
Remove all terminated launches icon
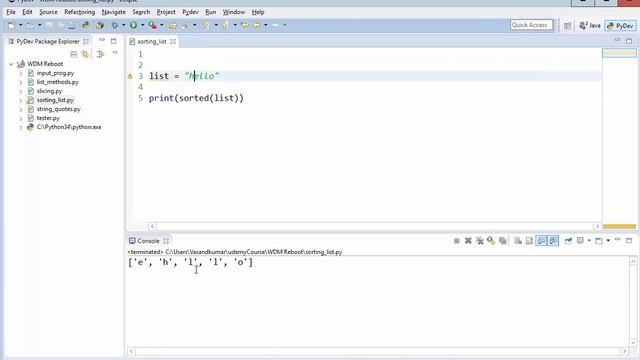[480, 241]
